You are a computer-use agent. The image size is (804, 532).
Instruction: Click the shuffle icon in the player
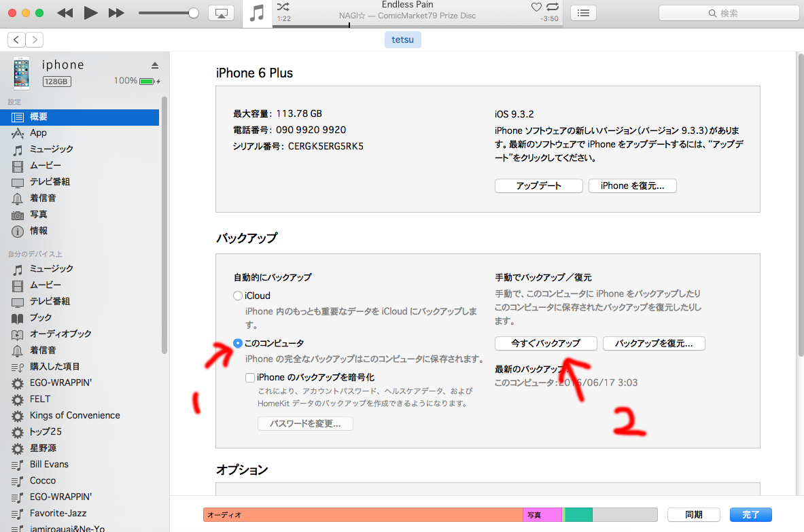tap(283, 7)
